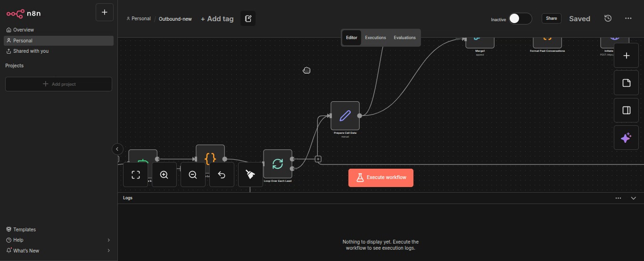The height and width of the screenshot is (261, 644).
Task: Switch to the Executions tab
Action: [375, 38]
